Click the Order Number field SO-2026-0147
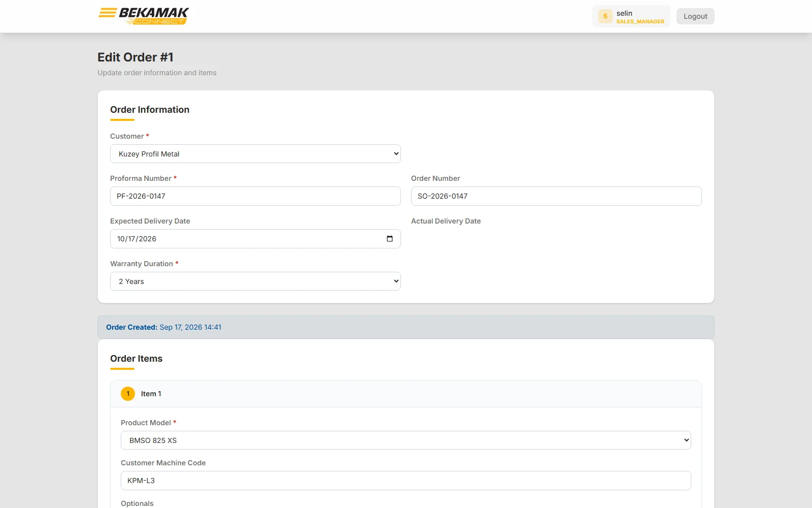 click(556, 196)
